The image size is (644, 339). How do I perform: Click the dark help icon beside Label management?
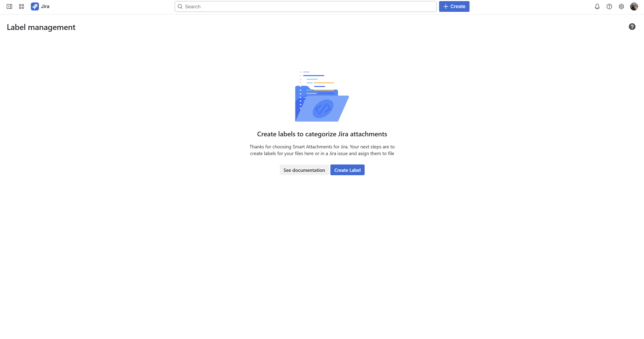[632, 27]
